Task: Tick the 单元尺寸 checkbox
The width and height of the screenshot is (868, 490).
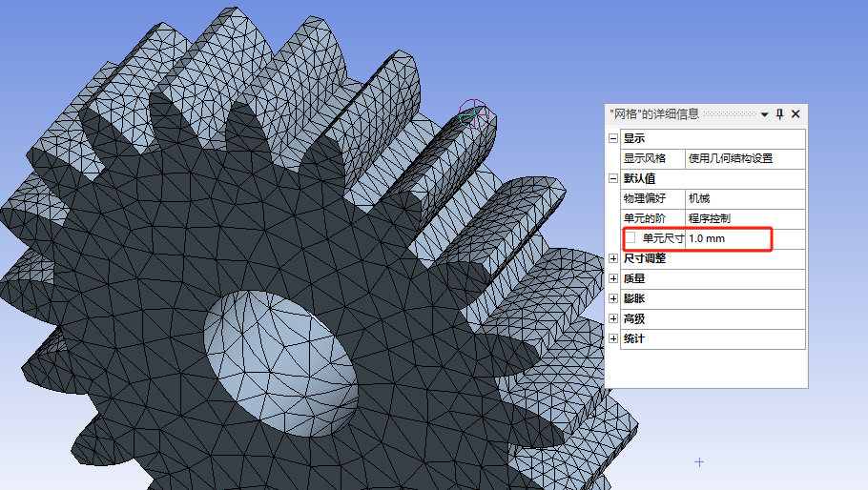Action: tap(630, 237)
